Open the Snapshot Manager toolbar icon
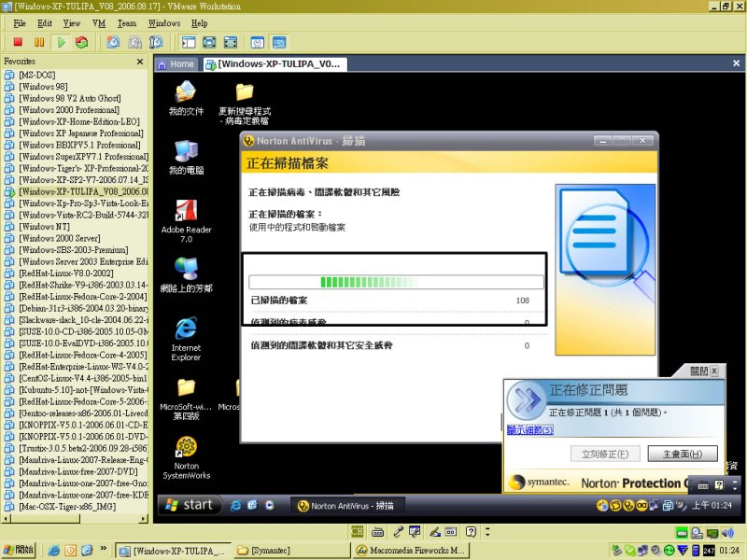Image resolution: width=747 pixels, height=560 pixels. pos(156,42)
